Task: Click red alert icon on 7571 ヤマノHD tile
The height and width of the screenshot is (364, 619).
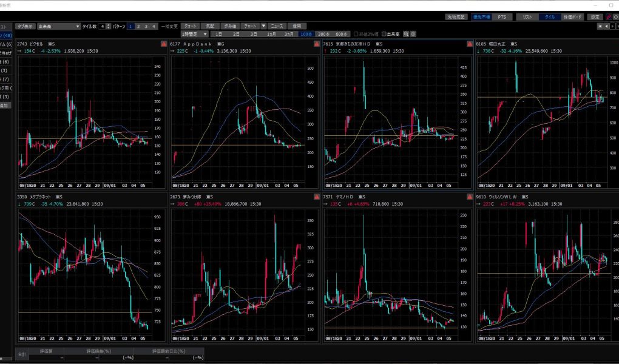Action: tap(469, 197)
